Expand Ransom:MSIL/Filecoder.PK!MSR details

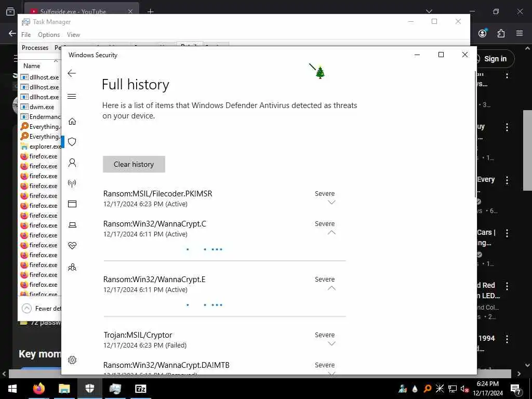tap(331, 202)
